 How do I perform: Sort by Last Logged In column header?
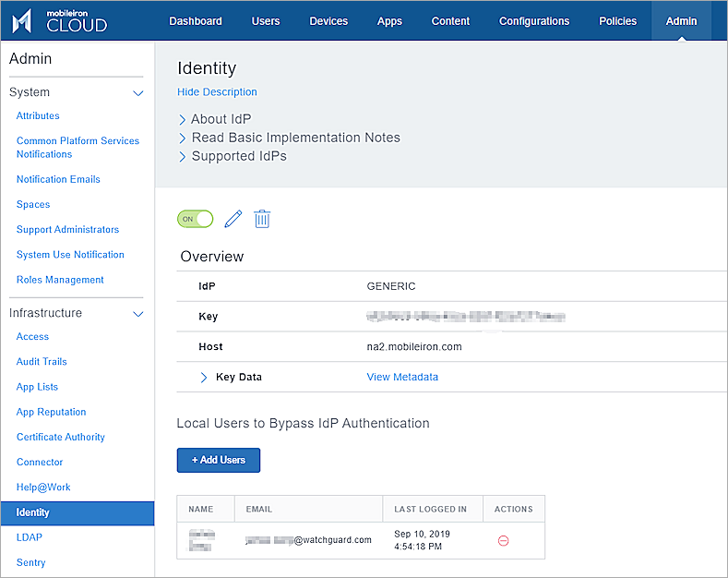point(430,509)
